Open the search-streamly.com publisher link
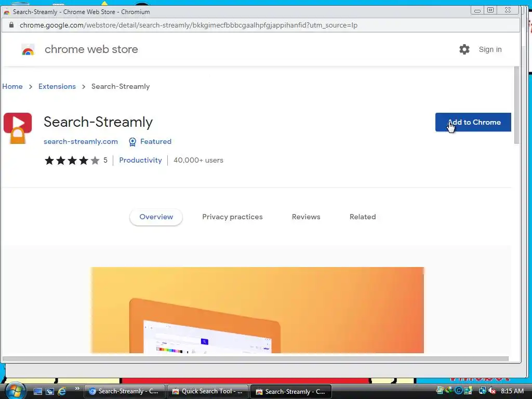 pyautogui.click(x=81, y=141)
